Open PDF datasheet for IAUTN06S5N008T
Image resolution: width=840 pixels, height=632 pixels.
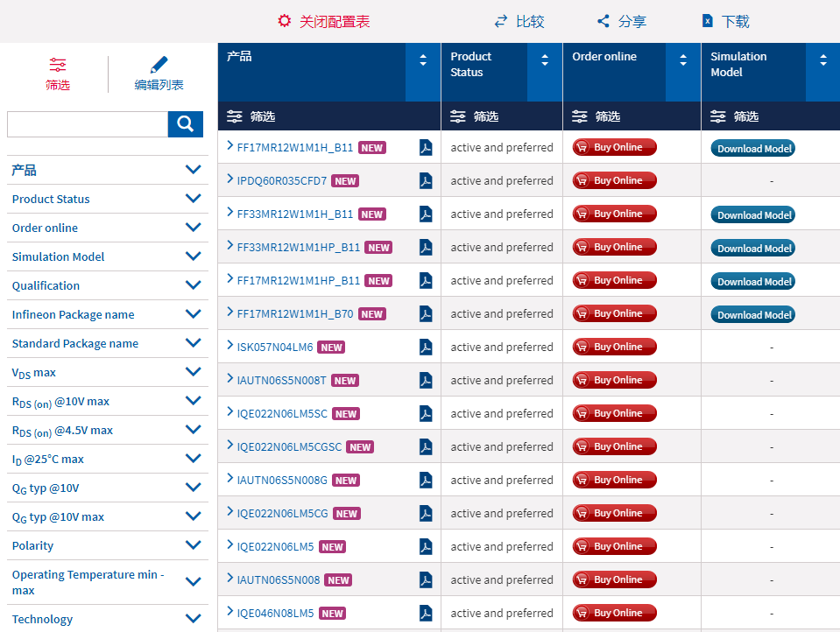click(426, 380)
